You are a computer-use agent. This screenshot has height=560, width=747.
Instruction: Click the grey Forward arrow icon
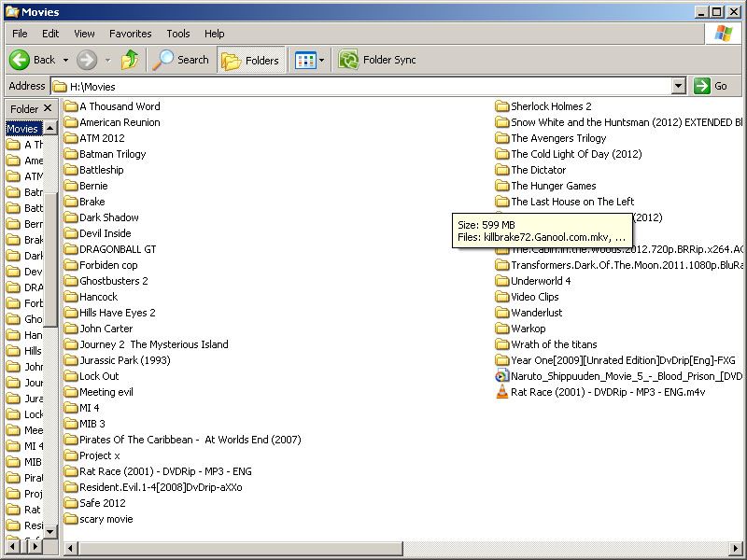pos(87,60)
